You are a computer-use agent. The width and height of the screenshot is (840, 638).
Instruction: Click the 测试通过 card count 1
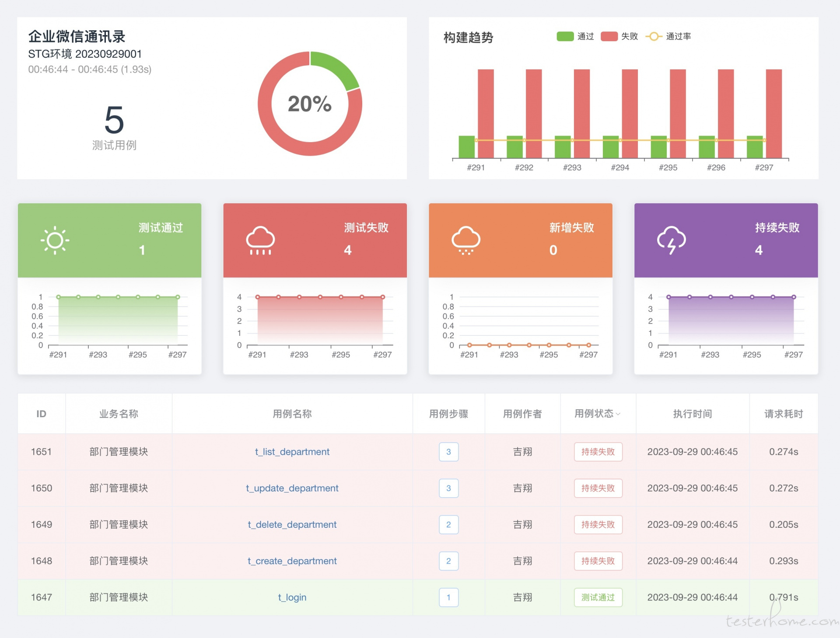142,250
